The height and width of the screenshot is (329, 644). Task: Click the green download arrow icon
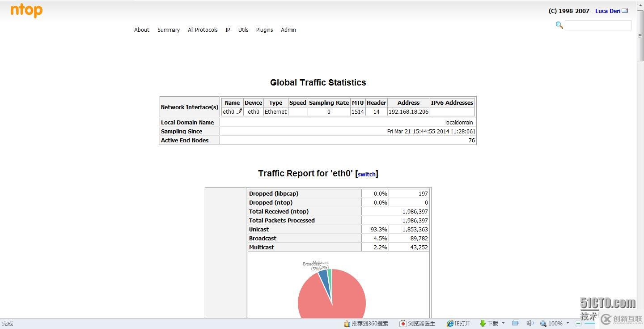483,323
